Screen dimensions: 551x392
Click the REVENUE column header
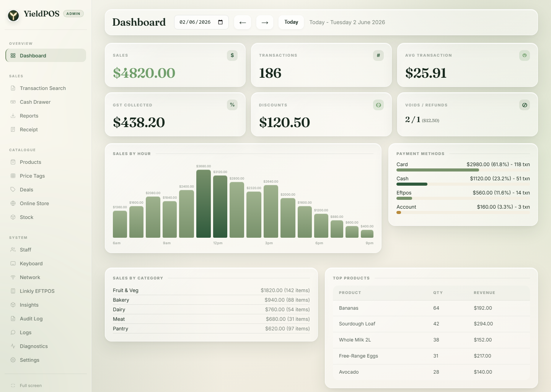[484, 293]
